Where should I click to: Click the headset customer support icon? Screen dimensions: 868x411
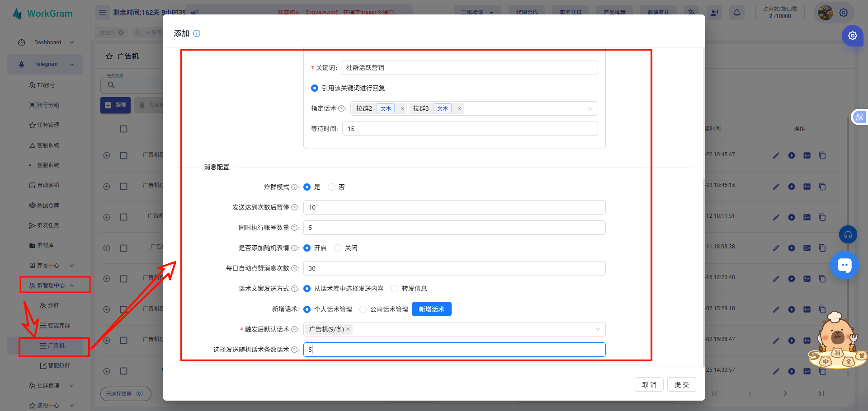click(x=848, y=234)
